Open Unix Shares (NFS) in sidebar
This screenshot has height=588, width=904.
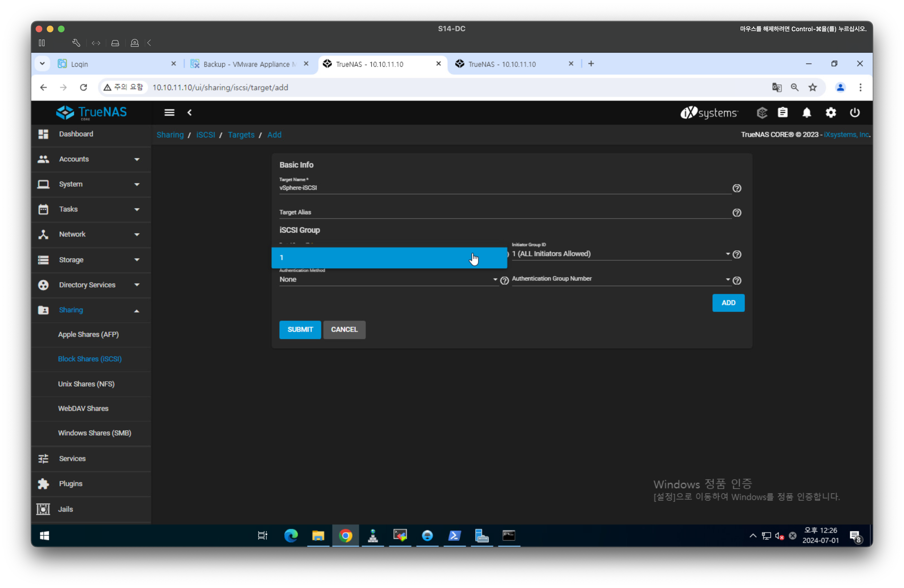coord(86,384)
